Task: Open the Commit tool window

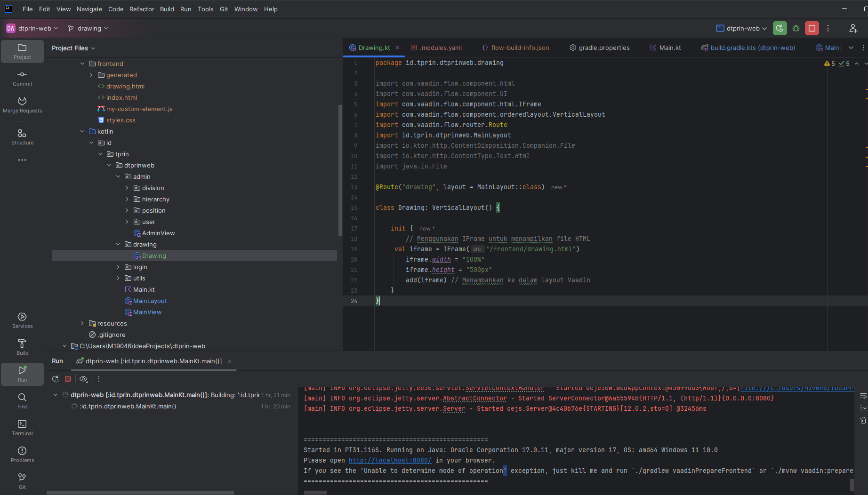Action: pos(22,78)
